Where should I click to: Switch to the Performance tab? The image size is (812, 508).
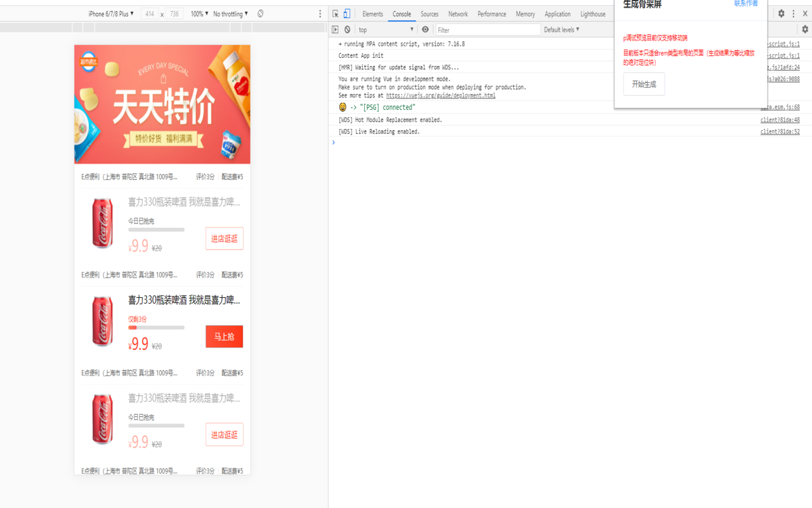point(492,14)
